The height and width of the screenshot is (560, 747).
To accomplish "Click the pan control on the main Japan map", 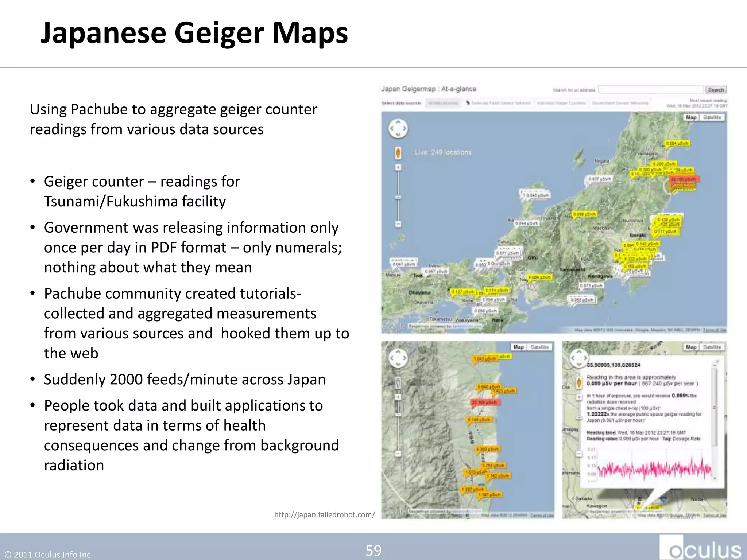I will (x=398, y=128).
